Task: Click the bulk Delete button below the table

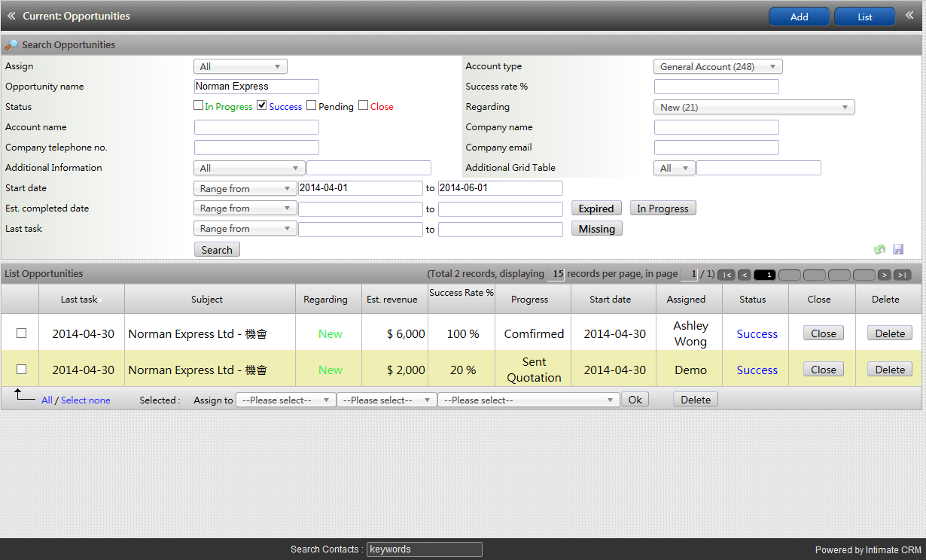Action: tap(696, 400)
